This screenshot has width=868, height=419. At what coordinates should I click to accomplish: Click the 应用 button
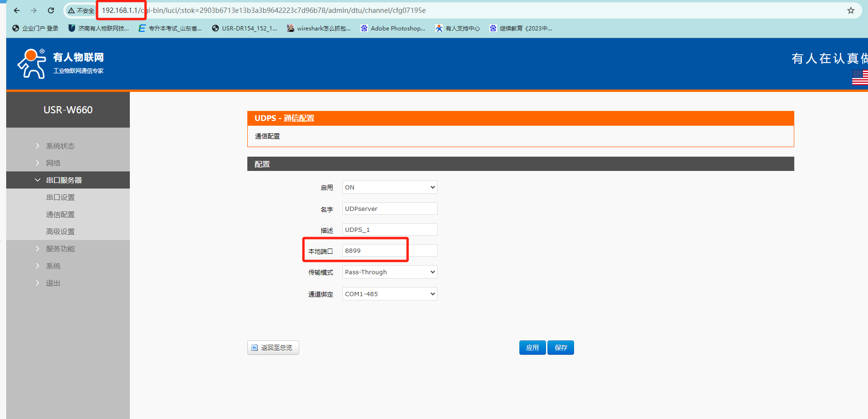[x=532, y=348]
